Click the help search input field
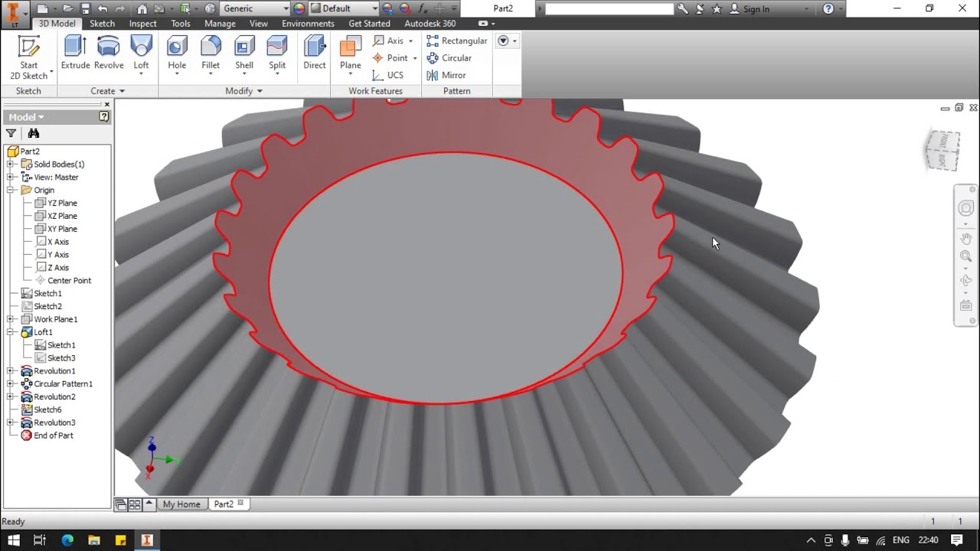Viewport: 980px width, 551px height. tap(609, 9)
